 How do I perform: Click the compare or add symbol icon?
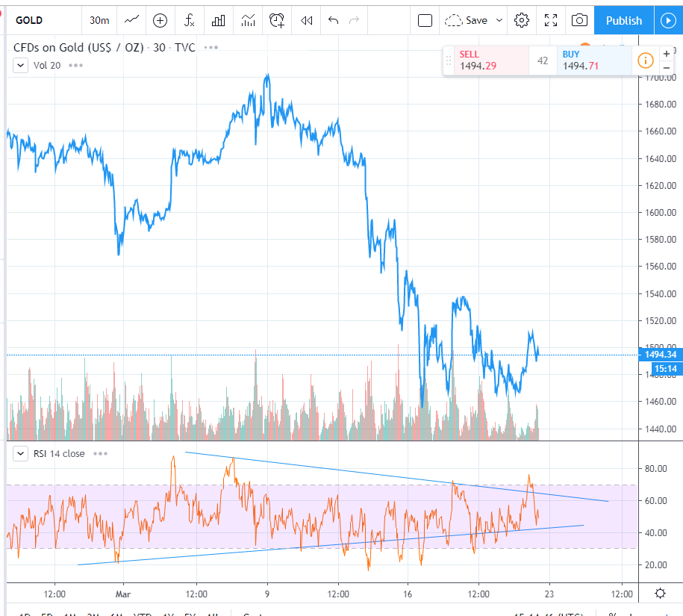click(x=160, y=20)
